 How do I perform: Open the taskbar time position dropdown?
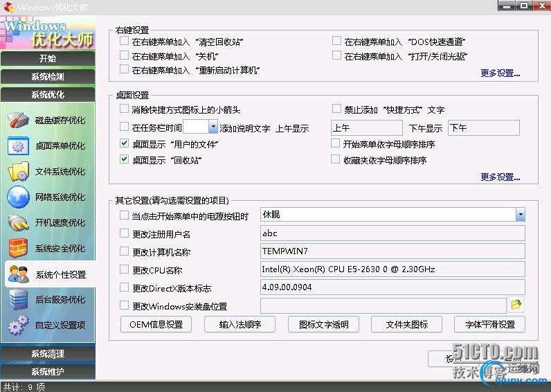(x=213, y=127)
